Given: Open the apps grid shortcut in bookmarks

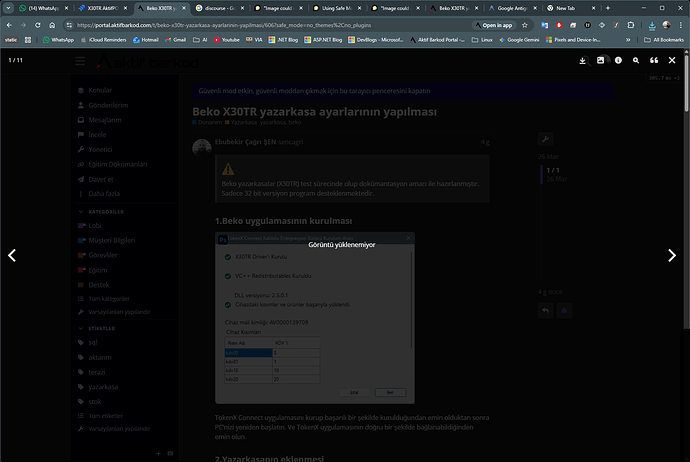Looking at the screenshot, I should [x=28, y=40].
